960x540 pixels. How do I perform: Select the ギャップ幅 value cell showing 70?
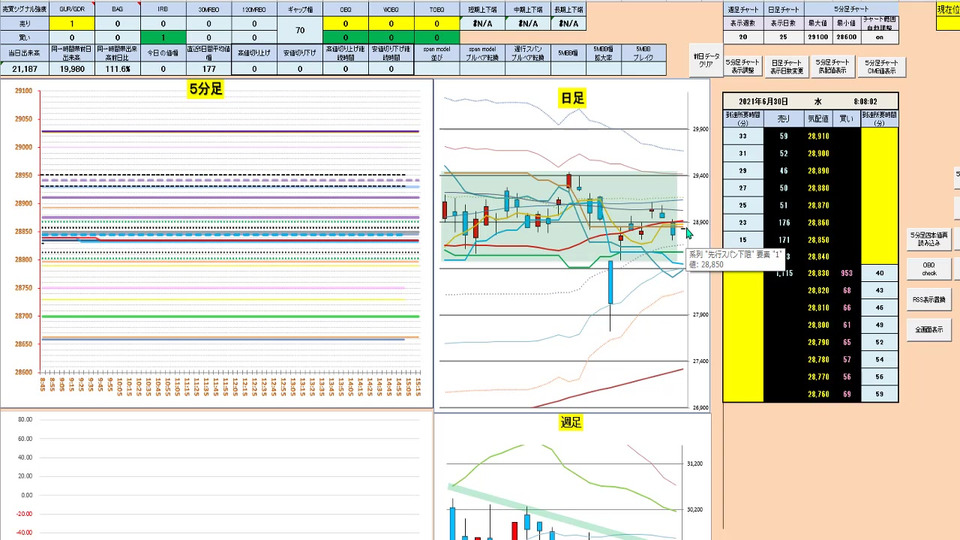[x=300, y=30]
